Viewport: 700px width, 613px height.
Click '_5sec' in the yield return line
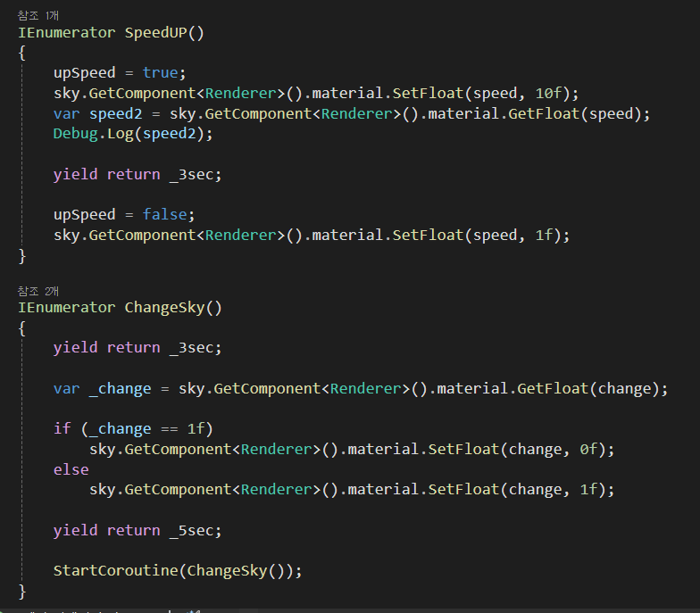[x=191, y=530]
